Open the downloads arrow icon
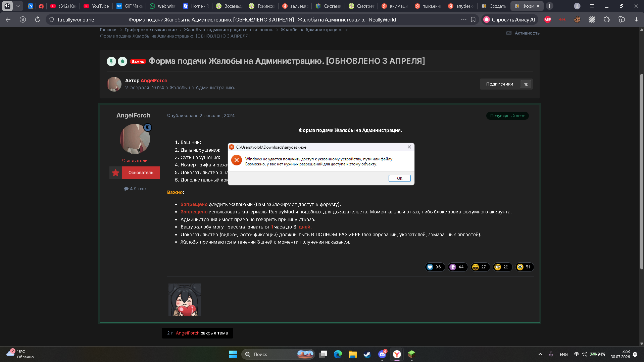 636,19
